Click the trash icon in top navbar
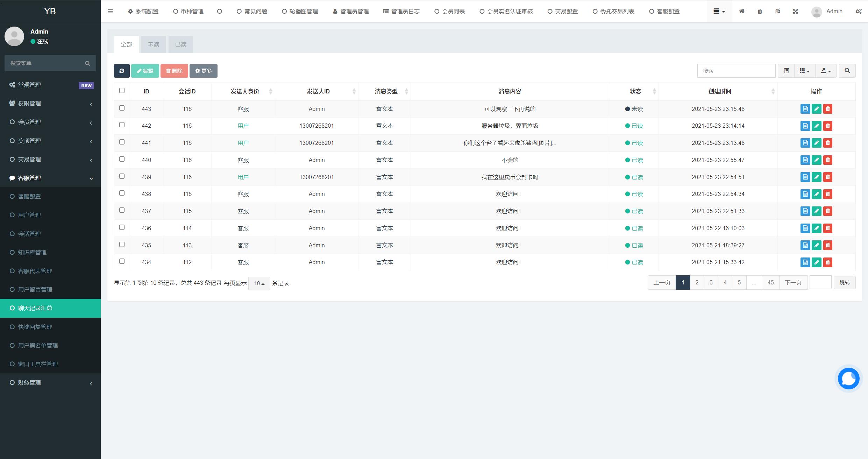The width and height of the screenshot is (868, 459). coord(760,11)
